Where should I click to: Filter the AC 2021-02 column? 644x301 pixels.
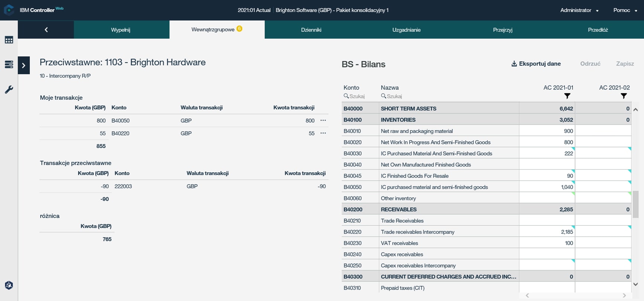(x=624, y=96)
